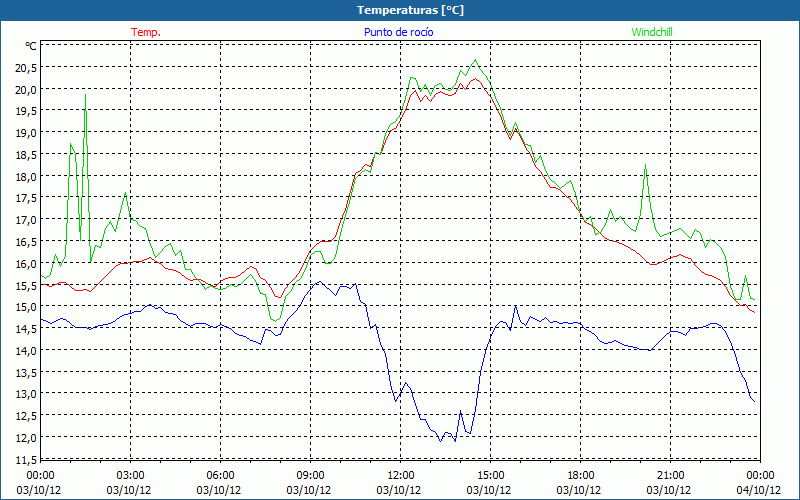Click the 11,5 y-axis value
800x500 pixels.
26,460
